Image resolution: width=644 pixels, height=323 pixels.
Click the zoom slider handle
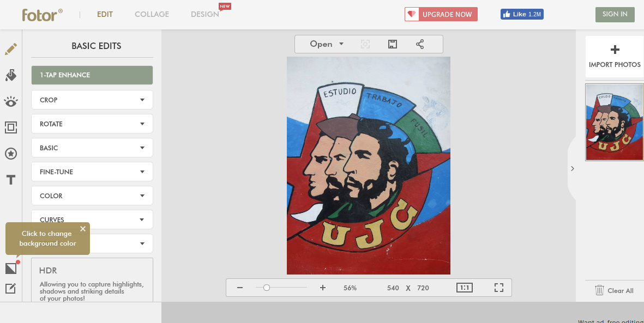[267, 288]
